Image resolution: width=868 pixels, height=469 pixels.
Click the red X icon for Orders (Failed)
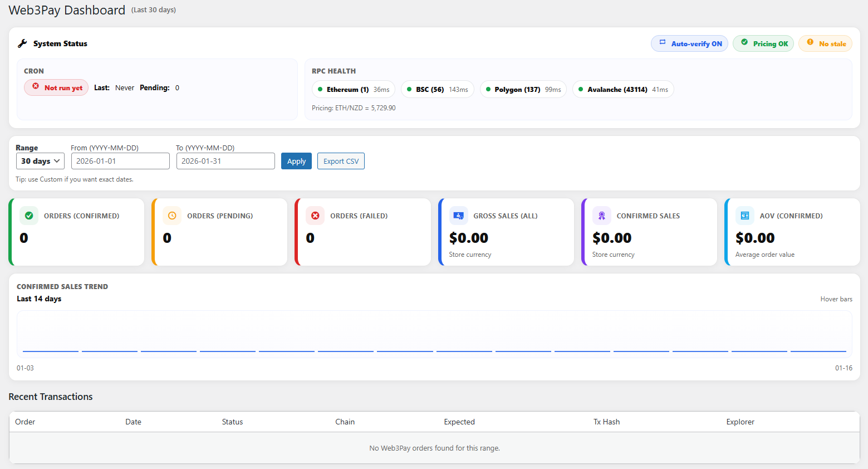tap(315, 216)
